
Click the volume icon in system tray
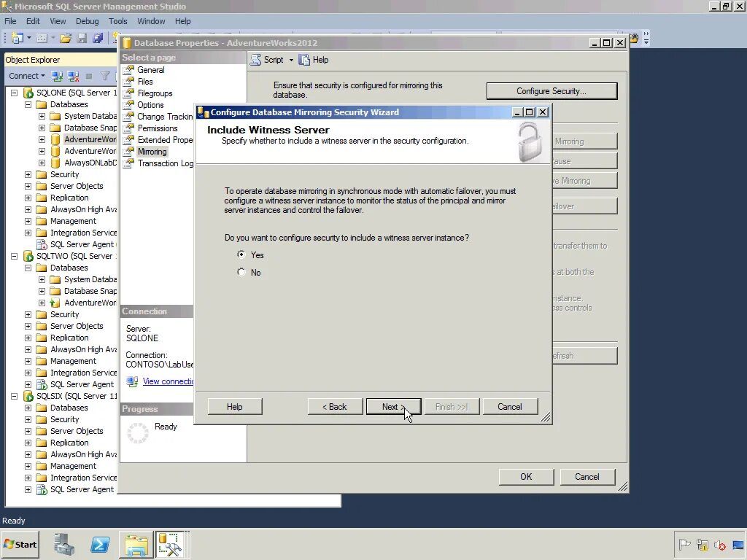pyautogui.click(x=720, y=544)
